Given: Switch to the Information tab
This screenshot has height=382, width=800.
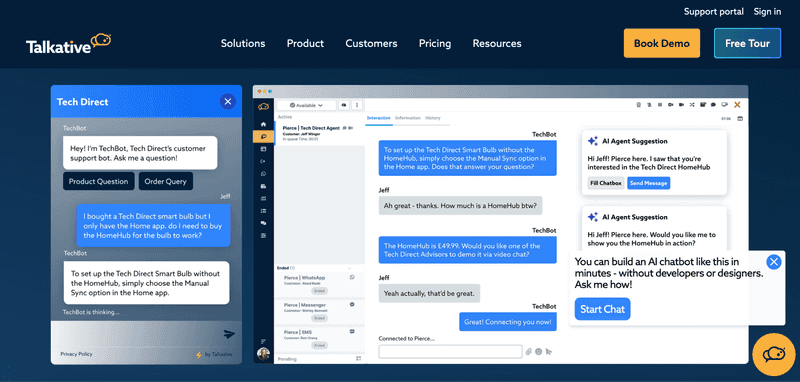Looking at the screenshot, I should [x=408, y=118].
